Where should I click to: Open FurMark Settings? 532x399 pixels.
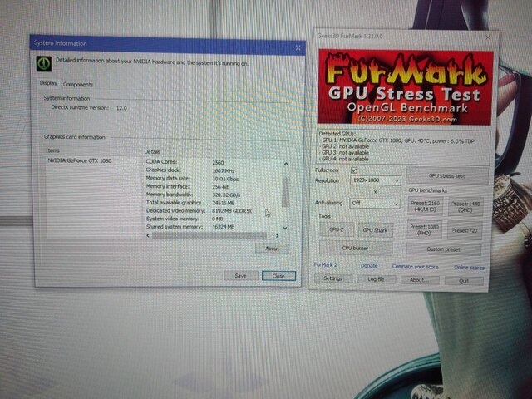click(x=332, y=278)
